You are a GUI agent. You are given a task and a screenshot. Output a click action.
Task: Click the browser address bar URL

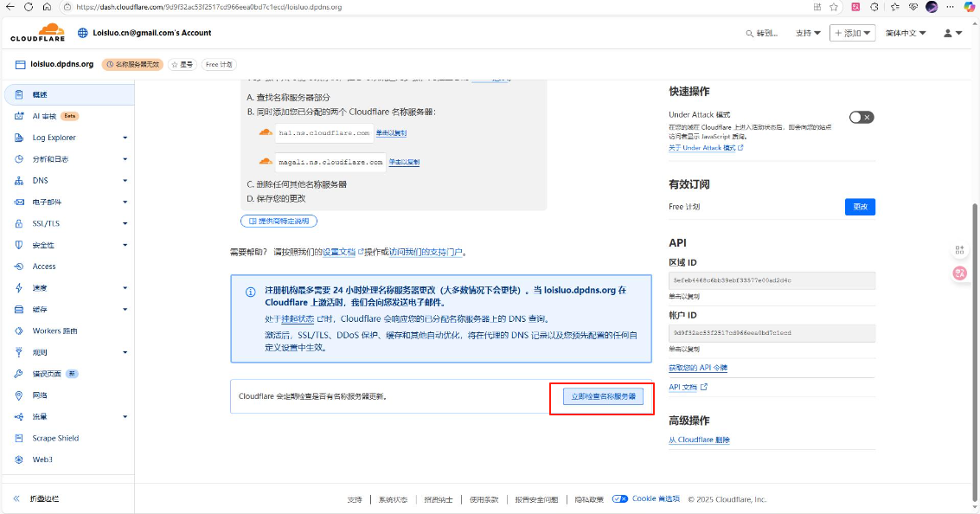pyautogui.click(x=208, y=7)
